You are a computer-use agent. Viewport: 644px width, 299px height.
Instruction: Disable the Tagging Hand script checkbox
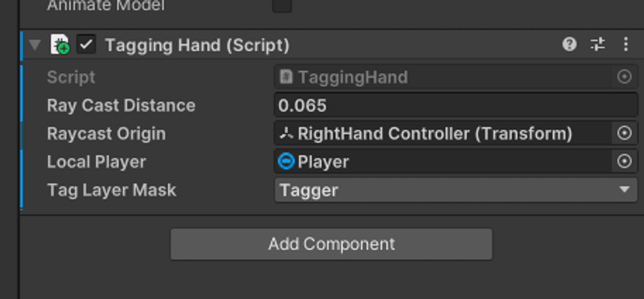click(x=86, y=45)
